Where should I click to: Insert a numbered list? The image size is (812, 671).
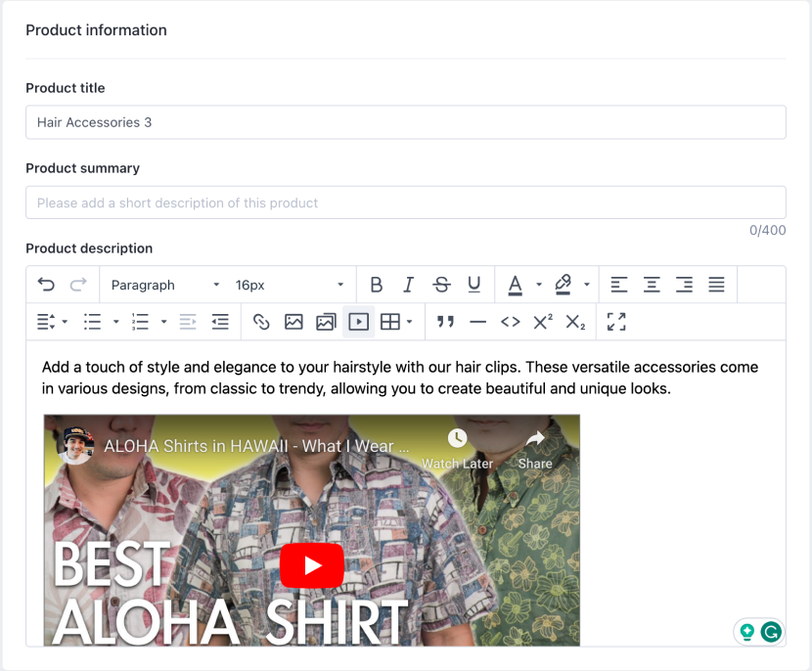(140, 322)
